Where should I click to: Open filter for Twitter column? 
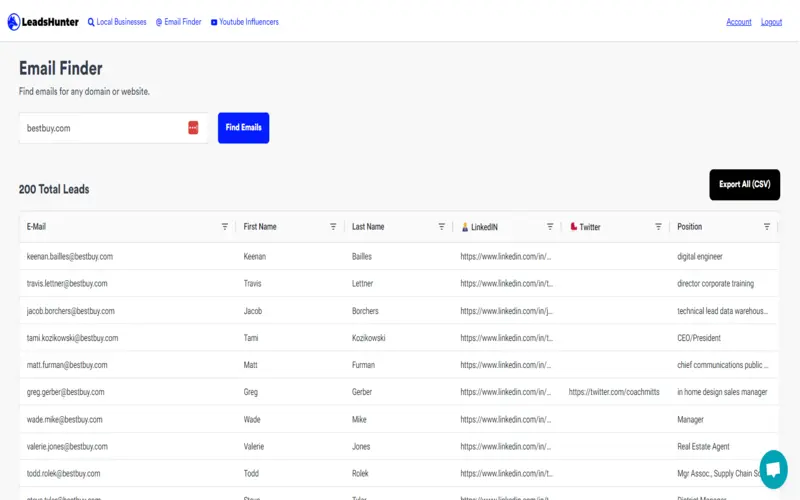coord(658,227)
